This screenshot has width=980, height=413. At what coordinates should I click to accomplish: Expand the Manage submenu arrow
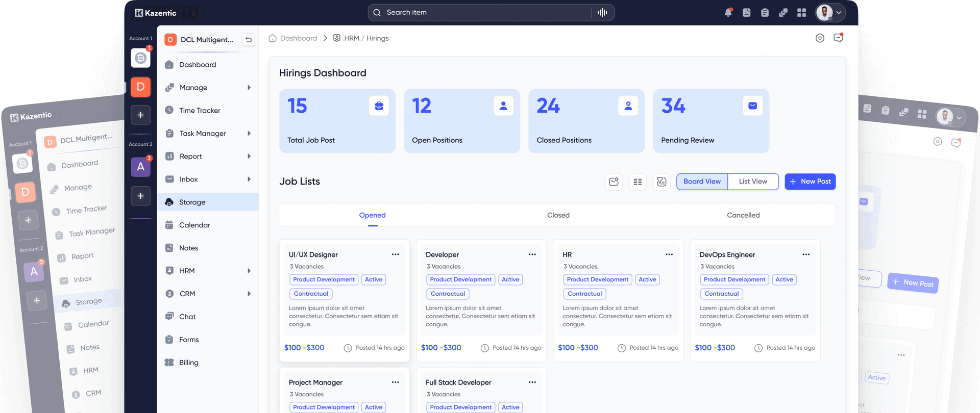249,88
